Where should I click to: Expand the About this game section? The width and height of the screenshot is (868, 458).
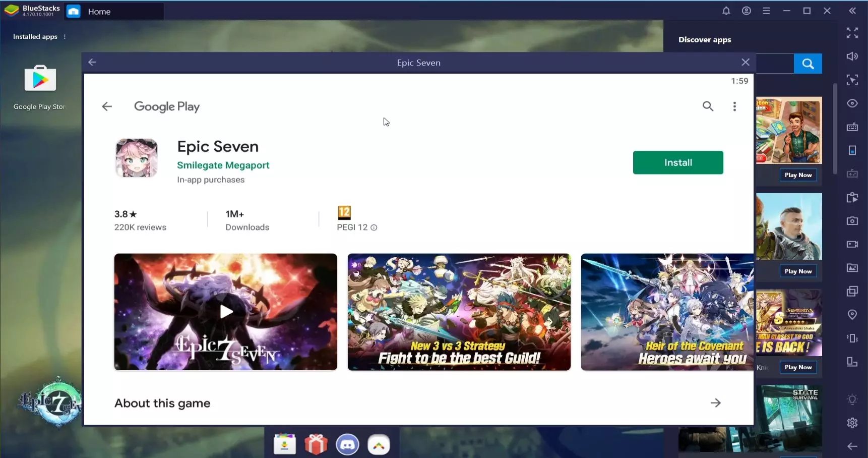pos(715,403)
